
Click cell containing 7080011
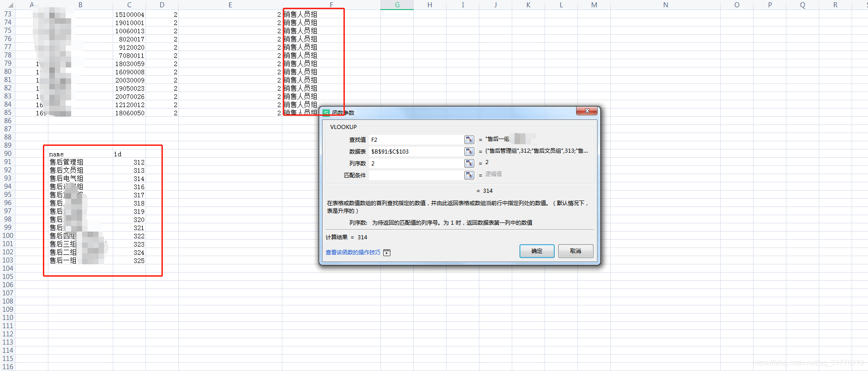click(129, 56)
